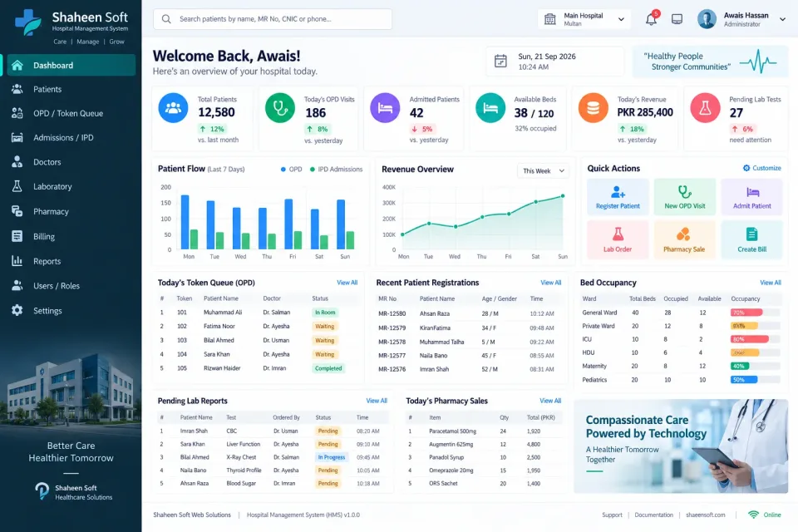Image resolution: width=798 pixels, height=532 pixels.
Task: Click the Pending Lab Tests flask icon
Action: (x=706, y=107)
